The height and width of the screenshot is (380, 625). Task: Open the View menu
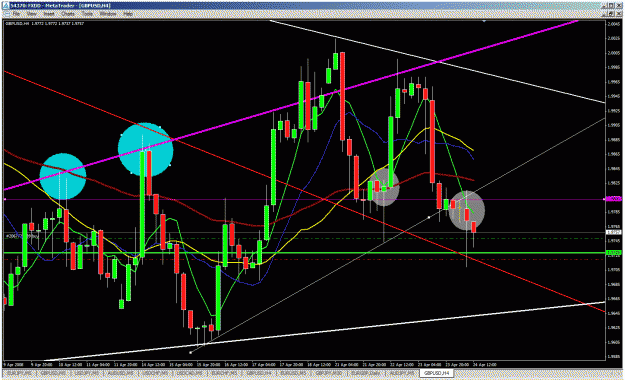pos(32,14)
